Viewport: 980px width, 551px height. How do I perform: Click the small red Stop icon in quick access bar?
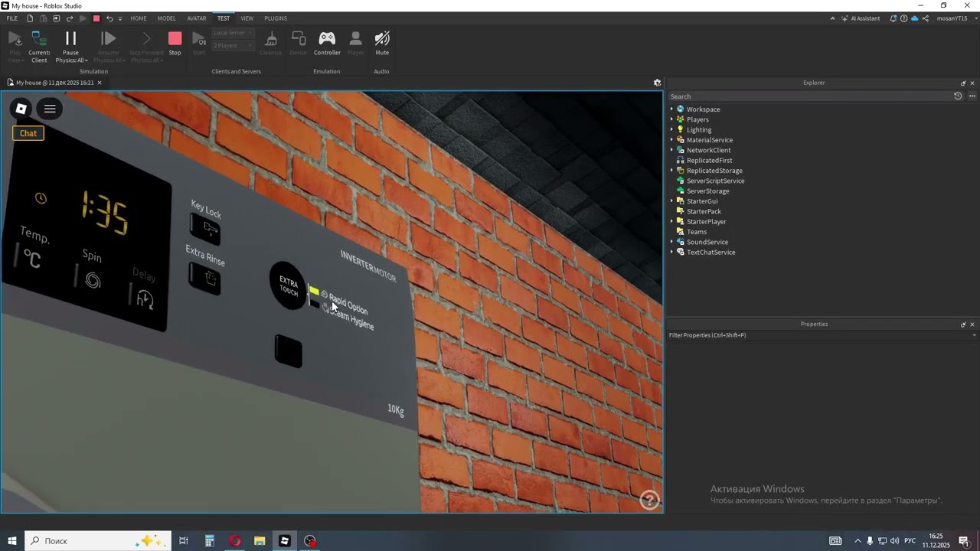(96, 18)
